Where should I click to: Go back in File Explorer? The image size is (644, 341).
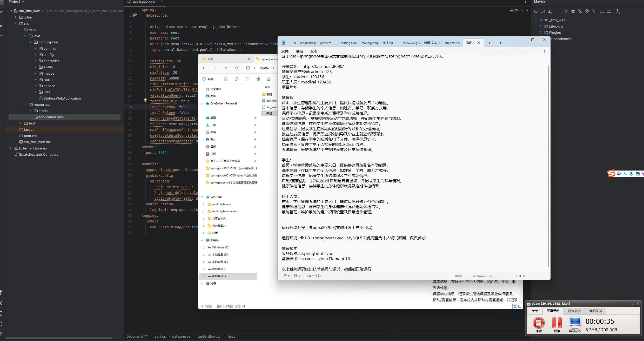coord(204,68)
